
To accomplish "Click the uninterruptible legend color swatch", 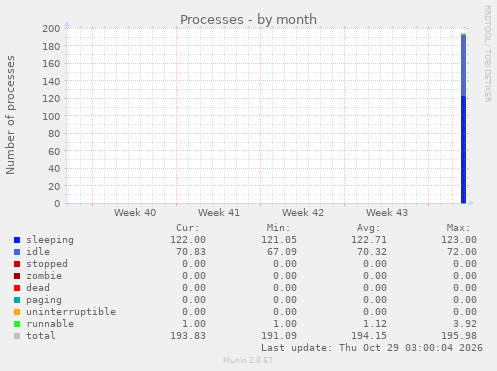I will (17, 312).
